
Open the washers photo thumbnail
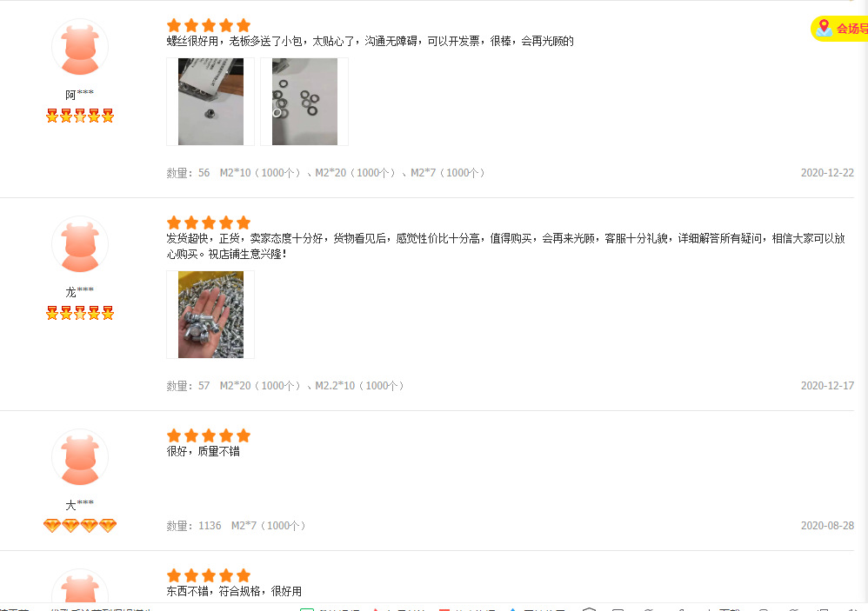tap(304, 102)
